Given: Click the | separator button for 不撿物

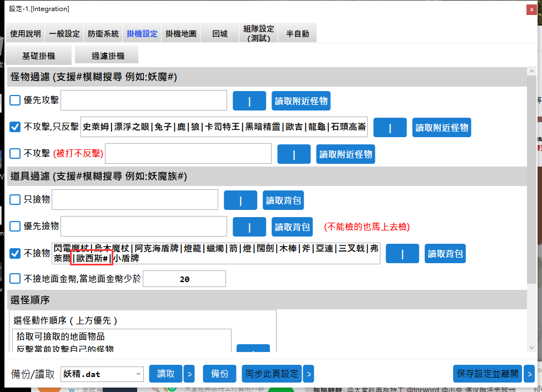Looking at the screenshot, I should (403, 254).
